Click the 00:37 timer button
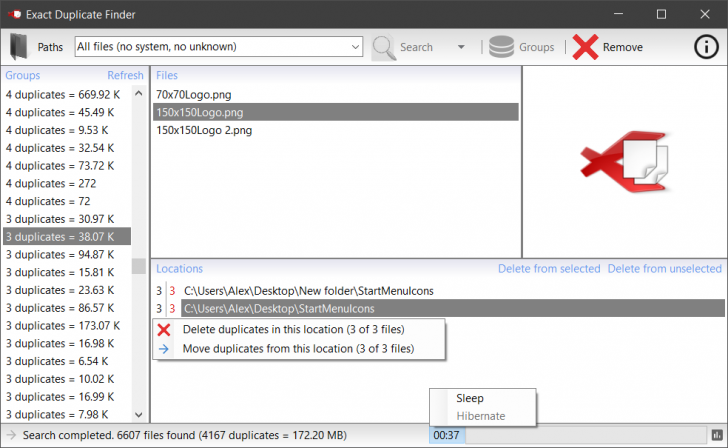728x448 pixels. tap(446, 435)
